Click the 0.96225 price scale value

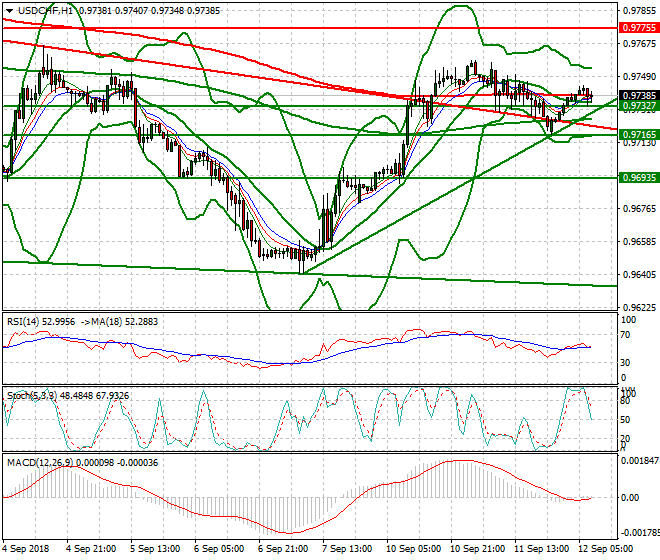click(640, 307)
